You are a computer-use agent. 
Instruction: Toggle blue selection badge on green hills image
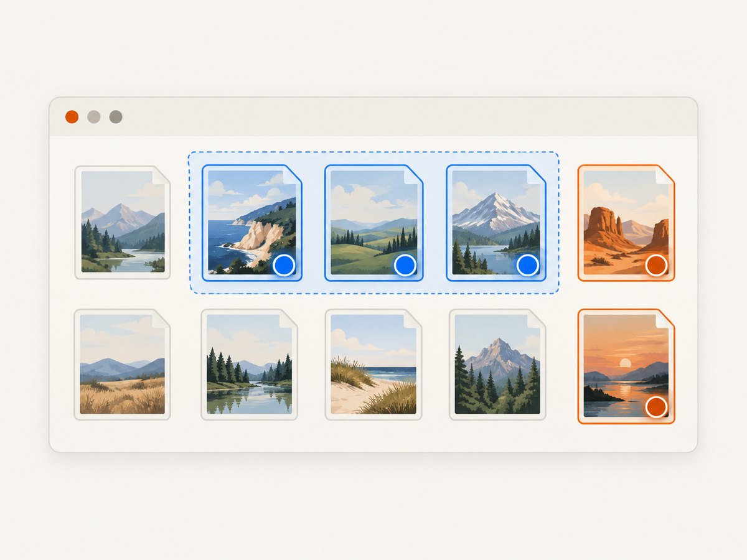pos(405,265)
